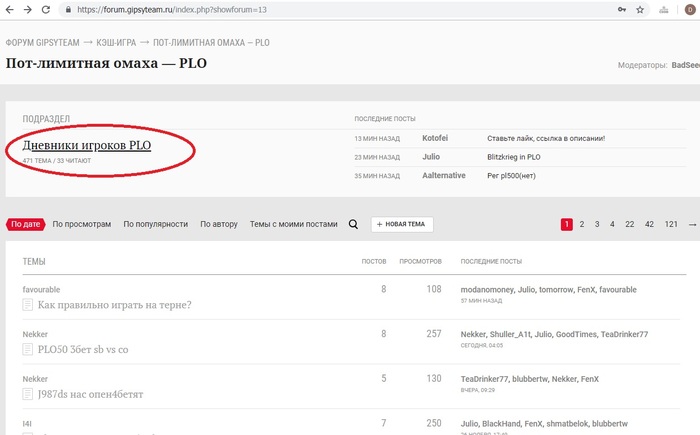Click the browser forward arrow
Viewport: 700px width, 435px height.
click(28, 9)
